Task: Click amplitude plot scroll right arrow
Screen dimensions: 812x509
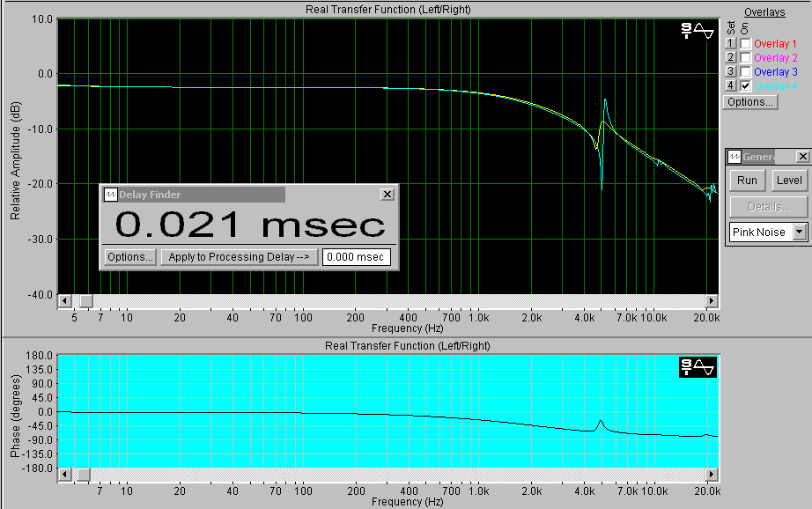Action: 712,301
